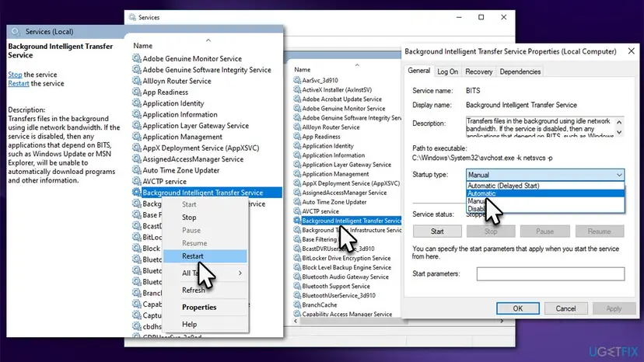Select Adobe Genuine Software Integrity Service left list
The image size is (644, 362).
[207, 70]
